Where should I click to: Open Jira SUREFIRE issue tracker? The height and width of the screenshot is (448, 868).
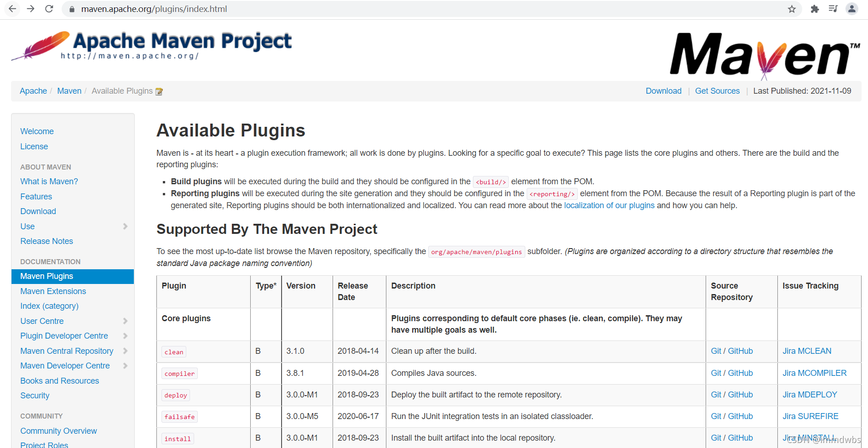coord(811,416)
